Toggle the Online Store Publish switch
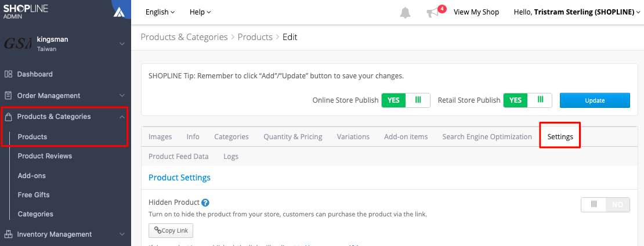This screenshot has height=246, width=644. click(x=406, y=100)
